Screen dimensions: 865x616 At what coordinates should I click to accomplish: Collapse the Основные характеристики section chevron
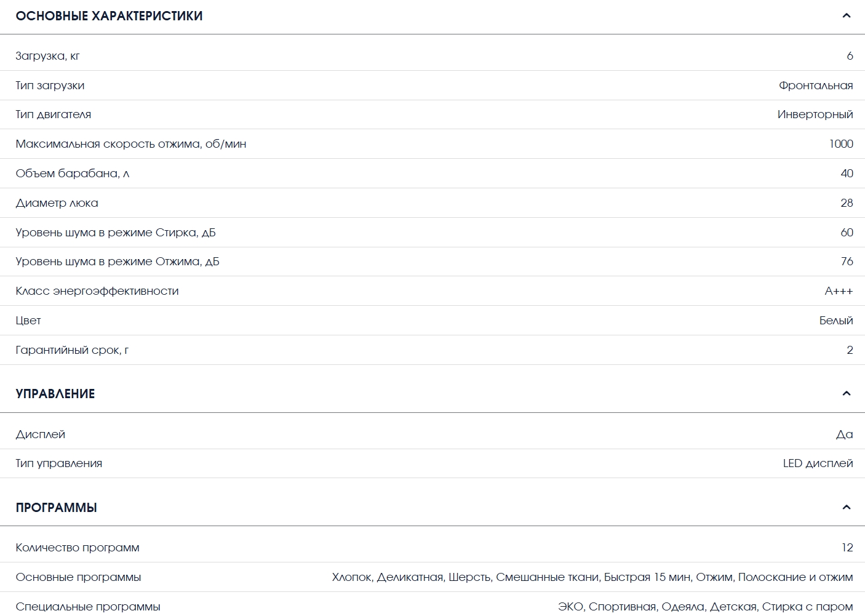(x=846, y=16)
